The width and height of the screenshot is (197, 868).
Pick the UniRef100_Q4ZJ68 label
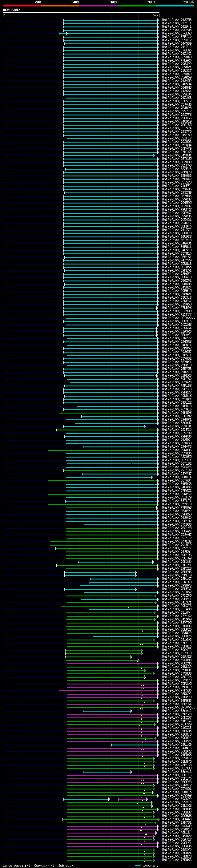[177, 98]
